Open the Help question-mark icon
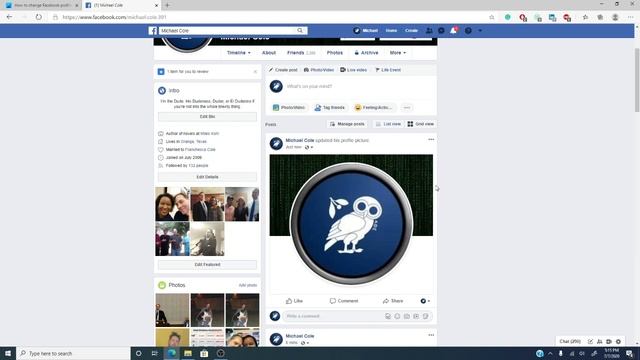The height and width of the screenshot is (360, 640). point(468,31)
